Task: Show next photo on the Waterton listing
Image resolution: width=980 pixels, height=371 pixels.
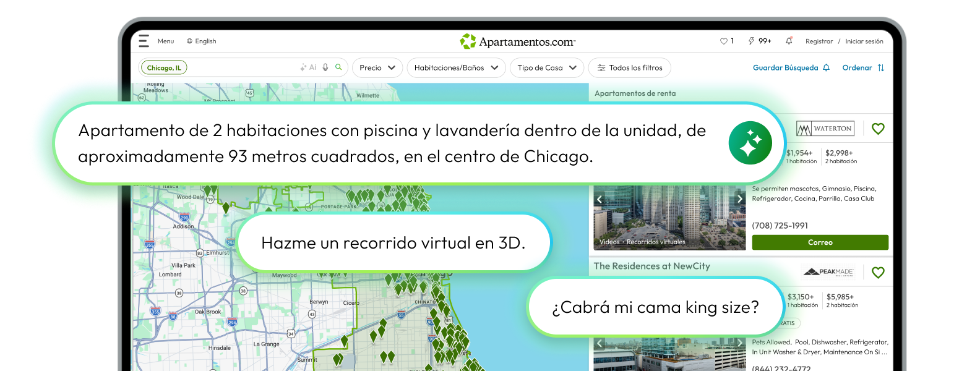Action: tap(740, 199)
